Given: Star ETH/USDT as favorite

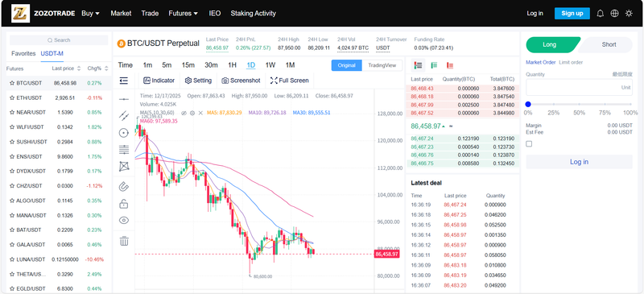Looking at the screenshot, I should (x=12, y=97).
